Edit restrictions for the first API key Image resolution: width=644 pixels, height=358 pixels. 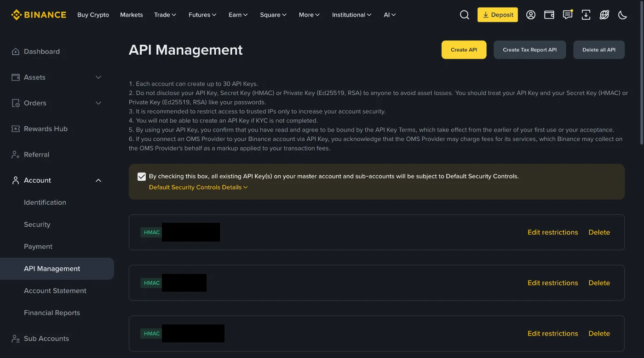[x=553, y=232]
